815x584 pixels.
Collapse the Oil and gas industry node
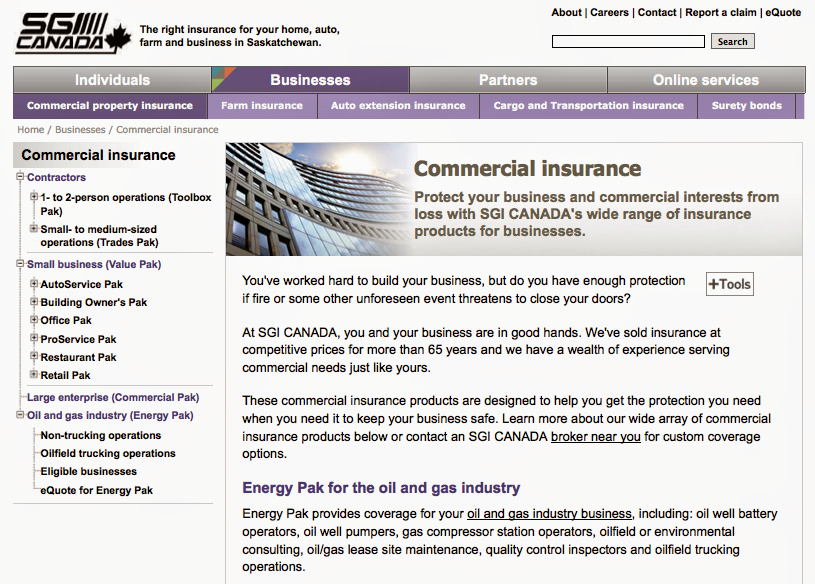pos(20,415)
